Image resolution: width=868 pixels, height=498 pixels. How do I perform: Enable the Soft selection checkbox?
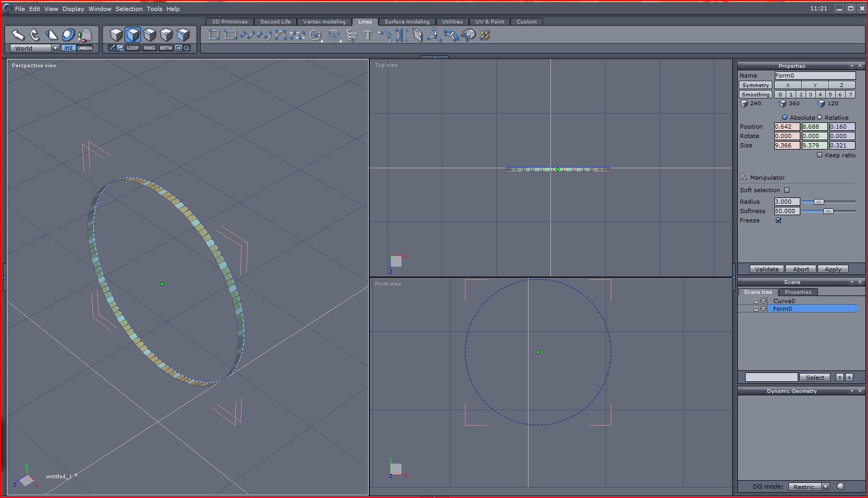point(787,190)
